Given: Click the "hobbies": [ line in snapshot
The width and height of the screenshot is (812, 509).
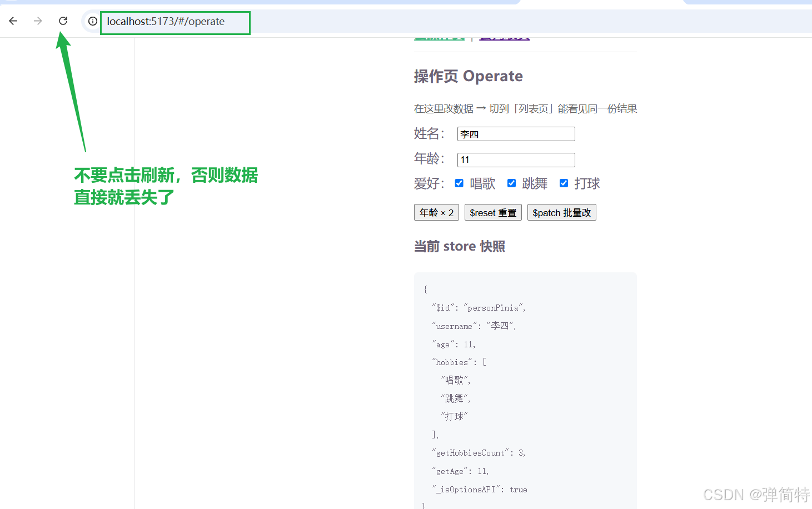Looking at the screenshot, I should pos(459,362).
